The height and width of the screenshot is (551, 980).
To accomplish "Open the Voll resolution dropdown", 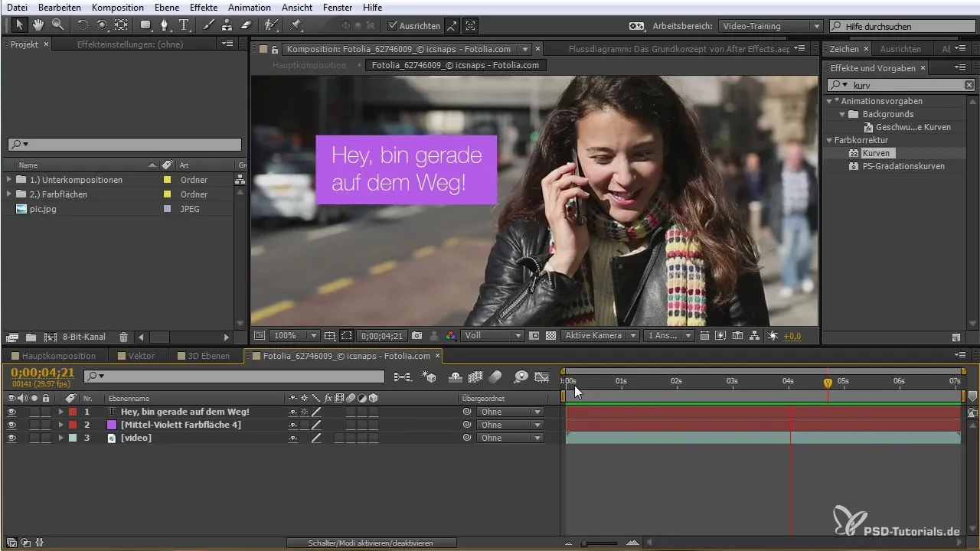I will (493, 335).
